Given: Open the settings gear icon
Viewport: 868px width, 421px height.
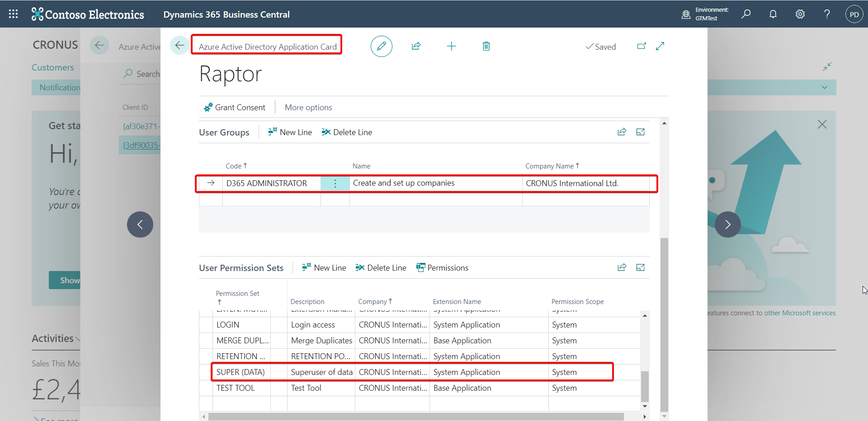Looking at the screenshot, I should pos(800,14).
